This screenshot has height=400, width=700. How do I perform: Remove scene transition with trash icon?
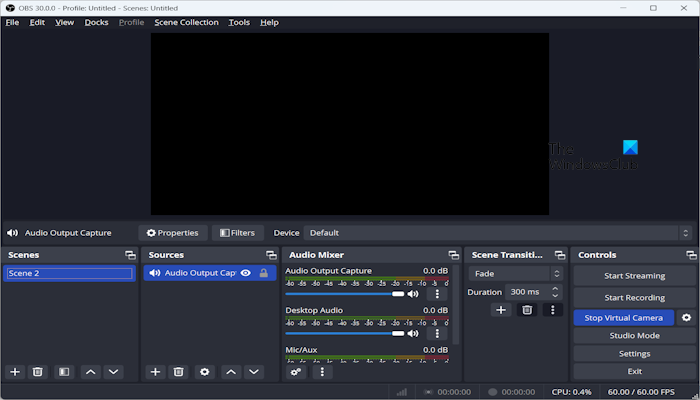pos(527,310)
